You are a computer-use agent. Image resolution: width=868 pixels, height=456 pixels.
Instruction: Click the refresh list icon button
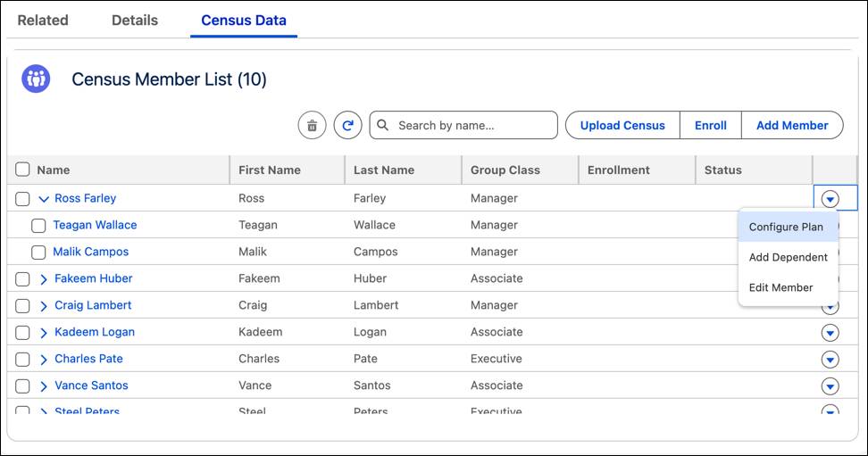click(x=347, y=126)
